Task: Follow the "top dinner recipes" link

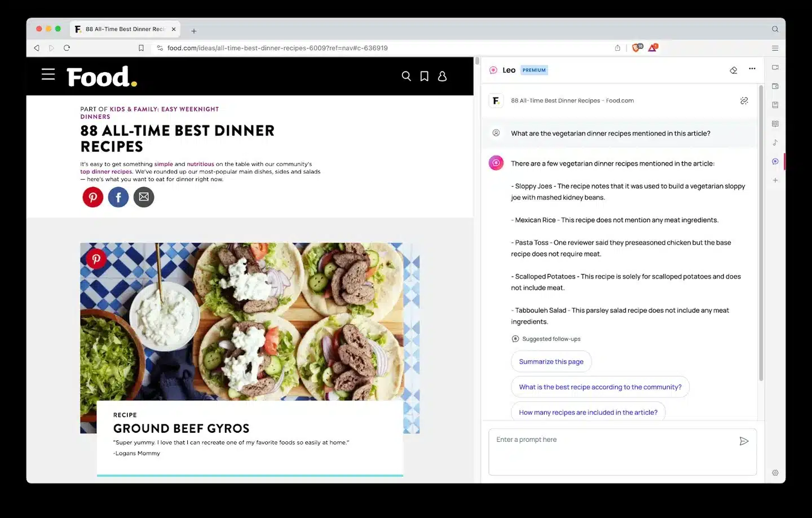Action: [x=106, y=172]
